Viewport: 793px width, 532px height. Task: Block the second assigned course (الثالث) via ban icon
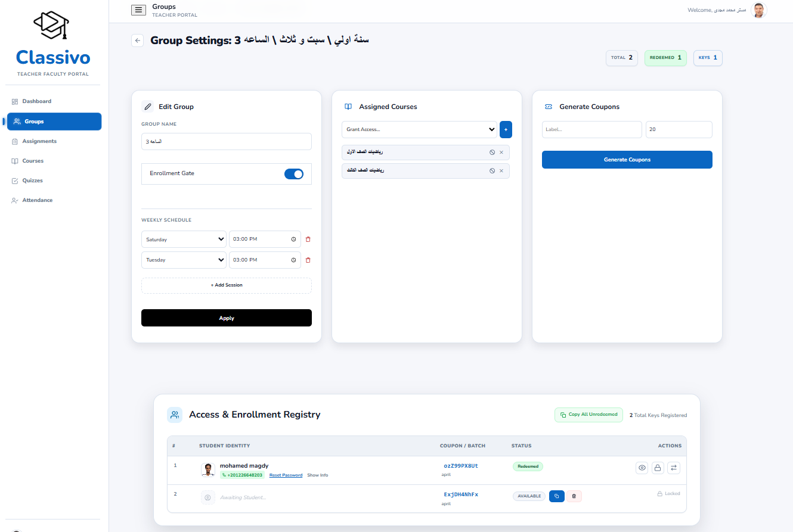click(492, 171)
